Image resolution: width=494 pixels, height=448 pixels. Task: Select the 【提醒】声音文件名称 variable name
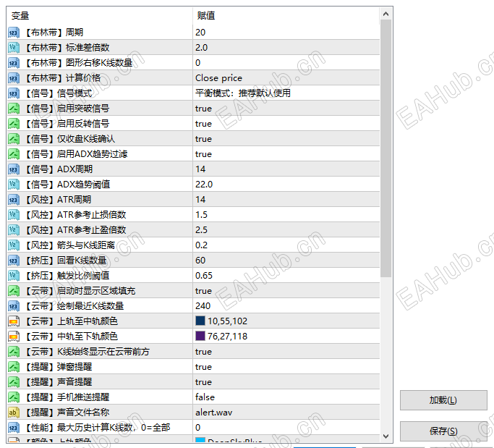67,413
